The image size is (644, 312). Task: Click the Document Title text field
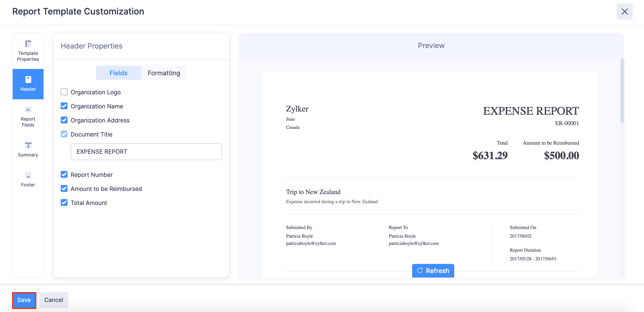pos(146,152)
